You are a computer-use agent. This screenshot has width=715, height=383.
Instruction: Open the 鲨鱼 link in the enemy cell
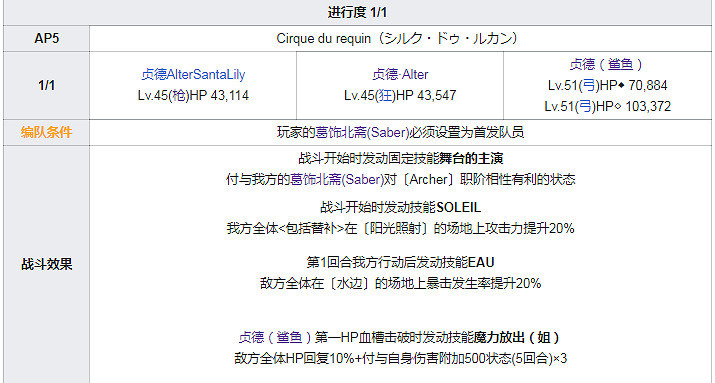click(621, 64)
